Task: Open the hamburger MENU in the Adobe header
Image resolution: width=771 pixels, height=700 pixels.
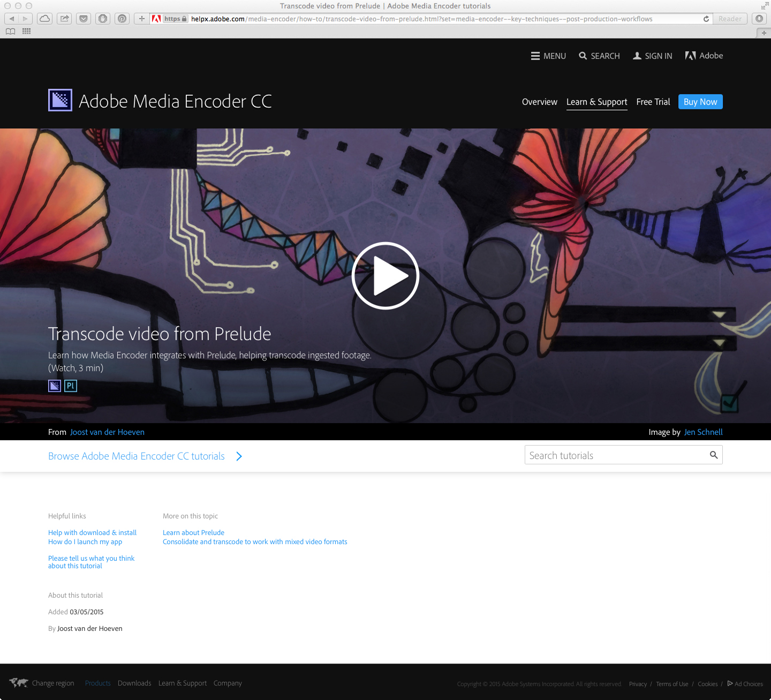Action: click(548, 56)
